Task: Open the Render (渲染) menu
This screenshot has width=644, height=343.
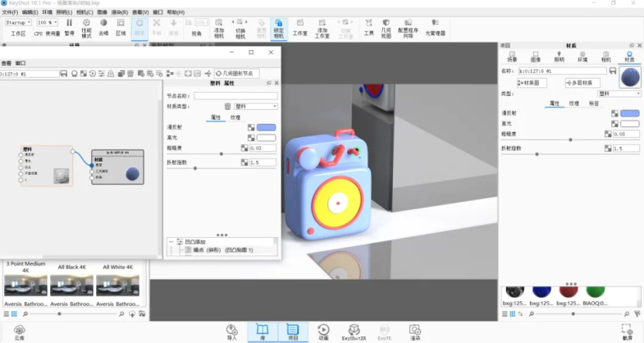Action: pyautogui.click(x=120, y=13)
